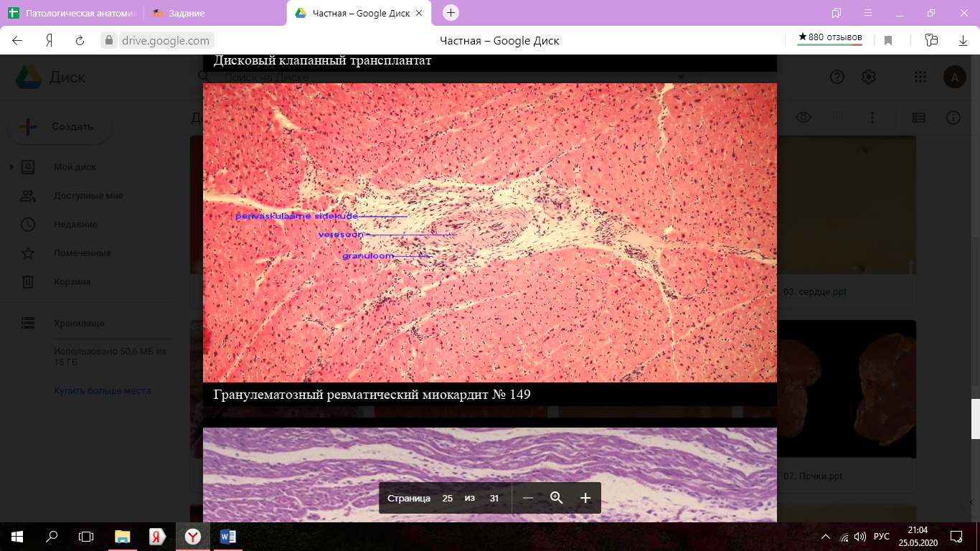Open Google apps grid
The image size is (980, 551).
(x=920, y=77)
